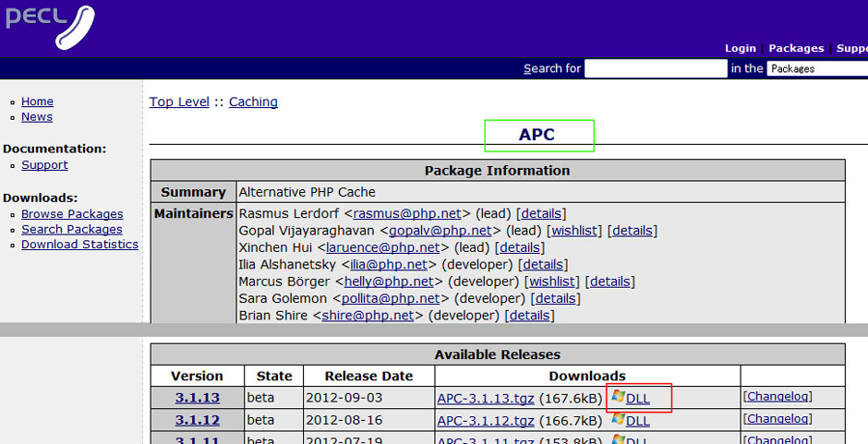
Task: Click the helly@php.net email link
Action: tap(389, 282)
